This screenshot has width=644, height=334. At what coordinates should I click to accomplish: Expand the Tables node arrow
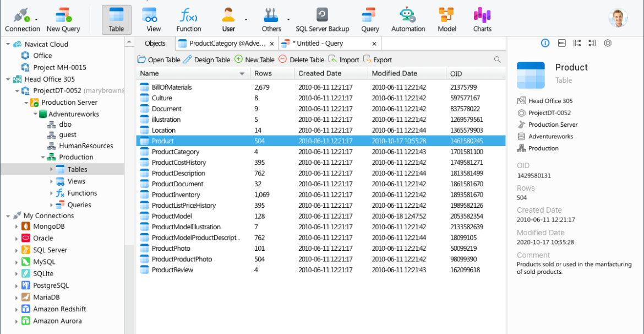pos(51,169)
